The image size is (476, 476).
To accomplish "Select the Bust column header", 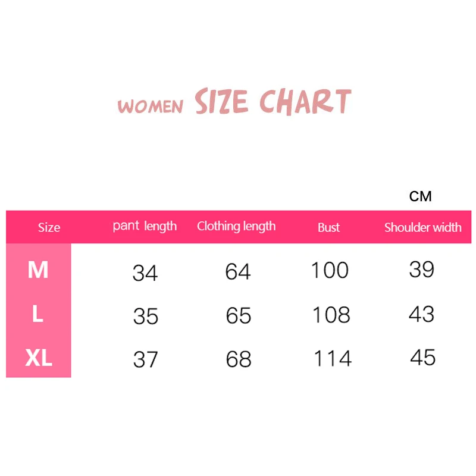I will (329, 227).
